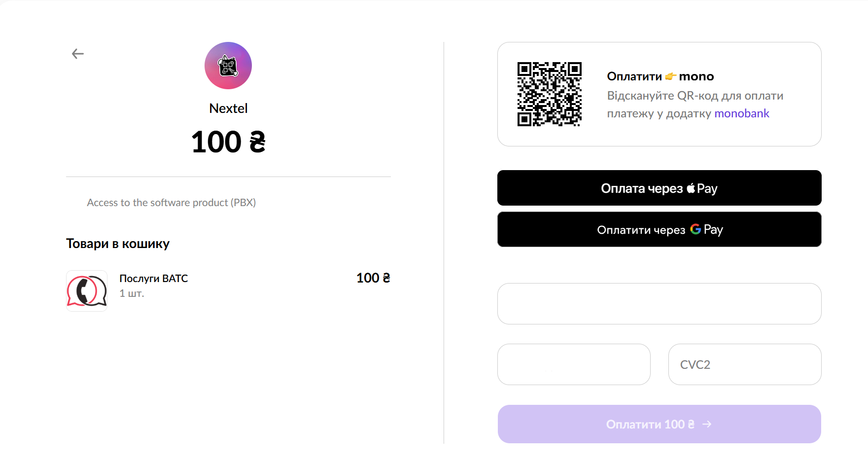This screenshot has width=868, height=463.
Task: Click the Apple logo in the Pay button
Action: click(691, 188)
